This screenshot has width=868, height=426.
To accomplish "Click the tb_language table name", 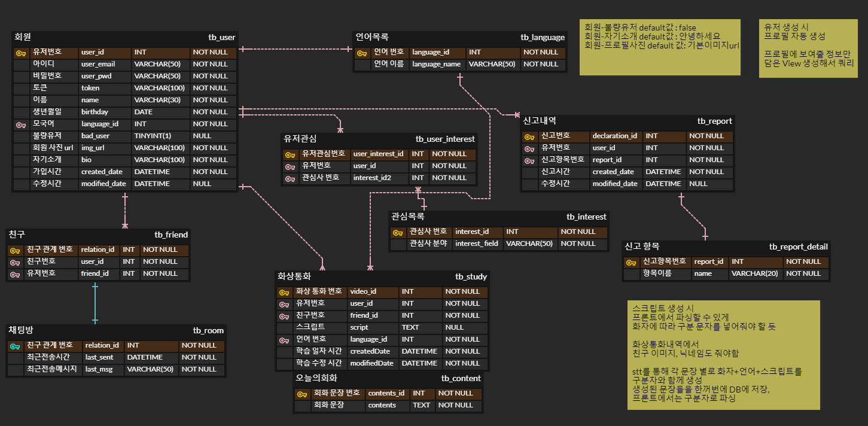I will [543, 37].
